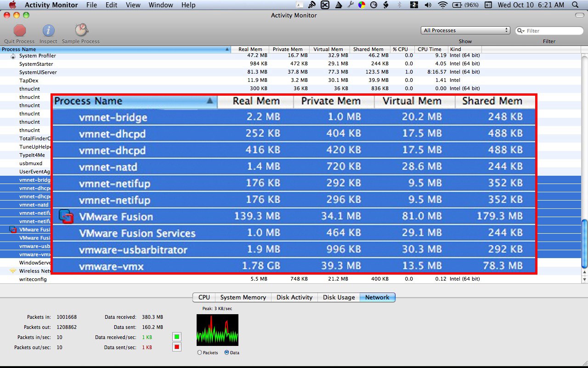
Task: Click the toolbar show/hide pill button
Action: [x=580, y=15]
